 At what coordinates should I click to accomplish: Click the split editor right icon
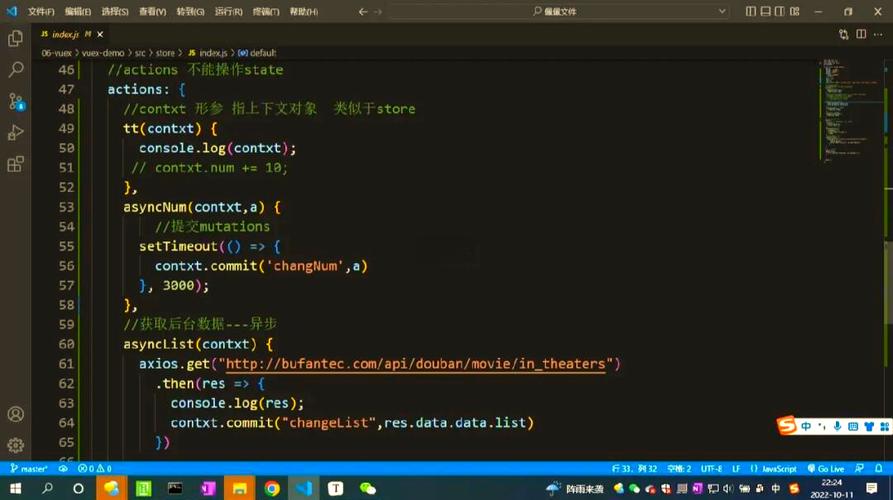(x=861, y=34)
